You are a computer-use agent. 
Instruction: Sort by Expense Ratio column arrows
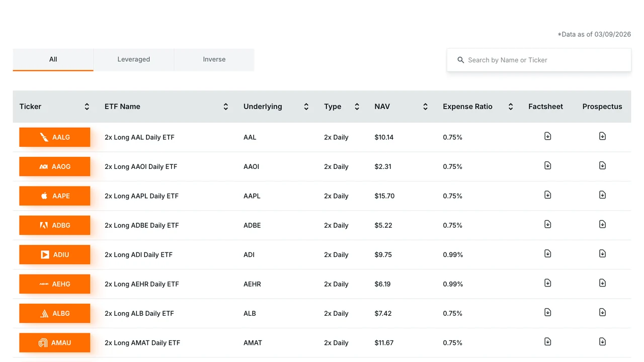point(510,107)
